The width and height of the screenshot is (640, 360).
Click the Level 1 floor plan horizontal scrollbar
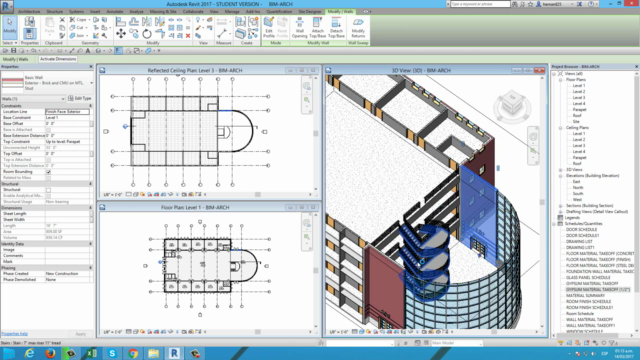[x=258, y=332]
